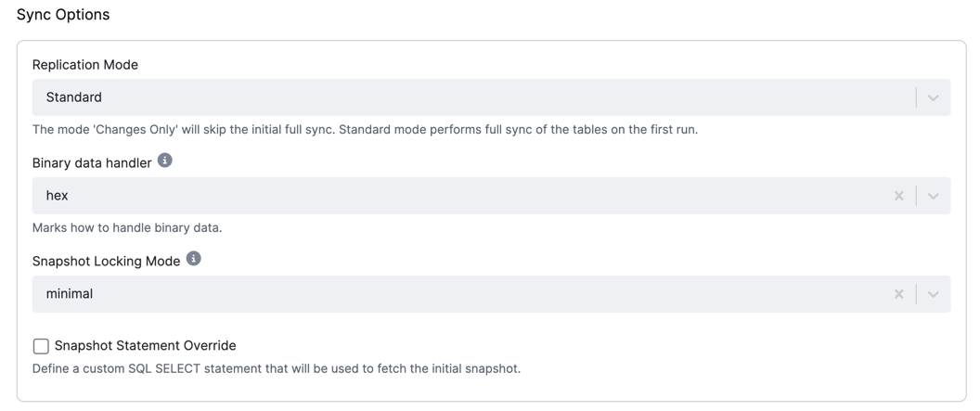980x411 pixels.
Task: Open the select field showing hex
Action: click(491, 196)
